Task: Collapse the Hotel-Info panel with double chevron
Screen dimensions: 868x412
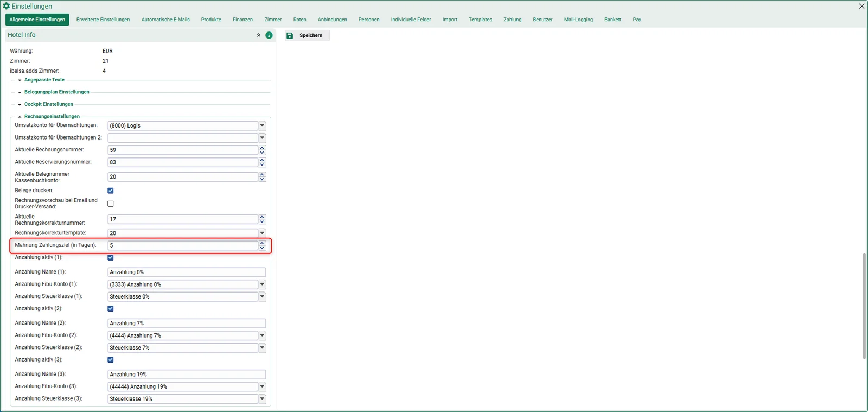Action: [x=259, y=35]
